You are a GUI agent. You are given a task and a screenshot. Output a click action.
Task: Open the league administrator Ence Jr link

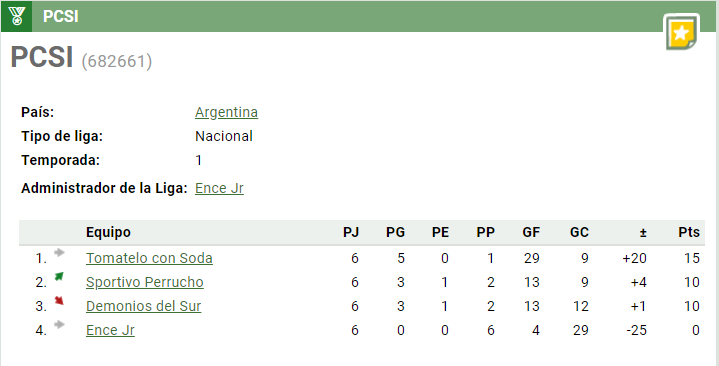(219, 188)
